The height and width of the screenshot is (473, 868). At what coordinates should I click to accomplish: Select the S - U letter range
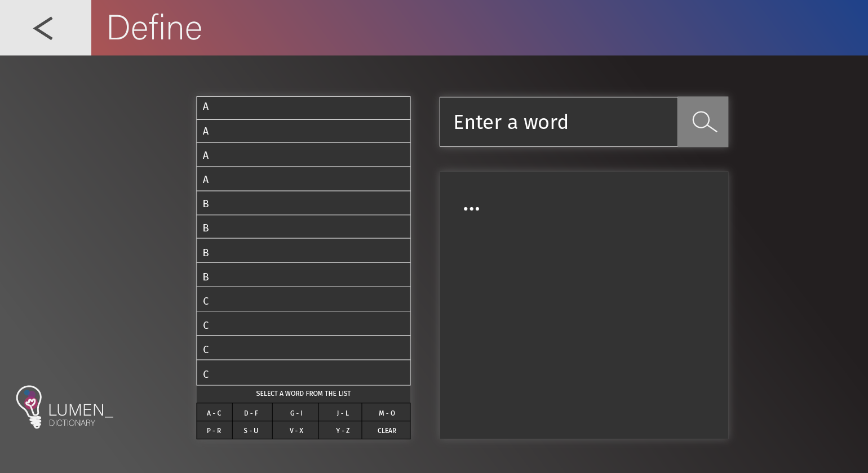pos(251,430)
